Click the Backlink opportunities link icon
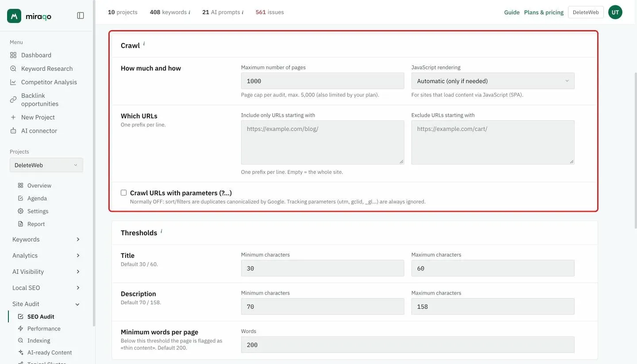 pyautogui.click(x=13, y=100)
